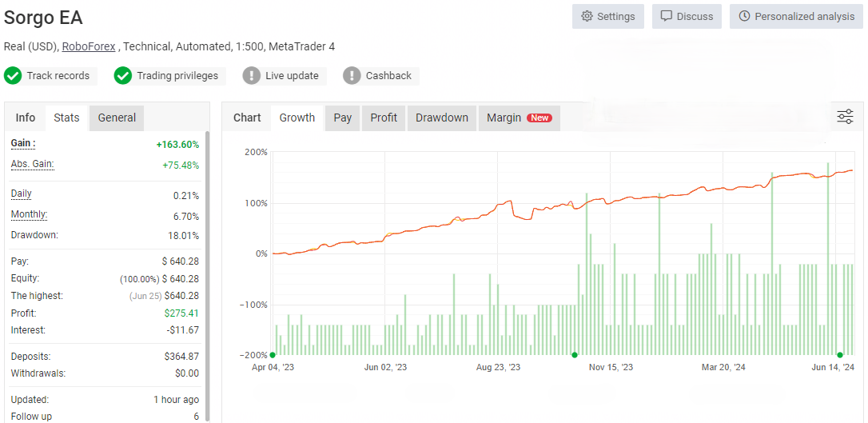The image size is (868, 423).
Task: Open the Pay chart tab
Action: pos(343,118)
